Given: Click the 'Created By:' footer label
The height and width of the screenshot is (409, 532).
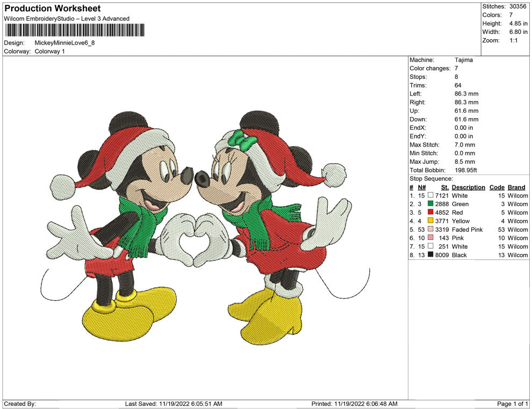Looking at the screenshot, I should pyautogui.click(x=20, y=404).
